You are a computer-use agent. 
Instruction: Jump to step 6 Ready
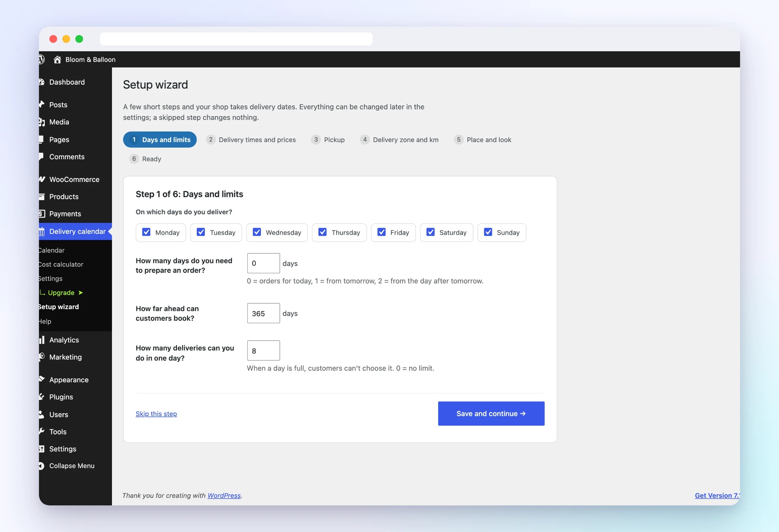click(145, 159)
